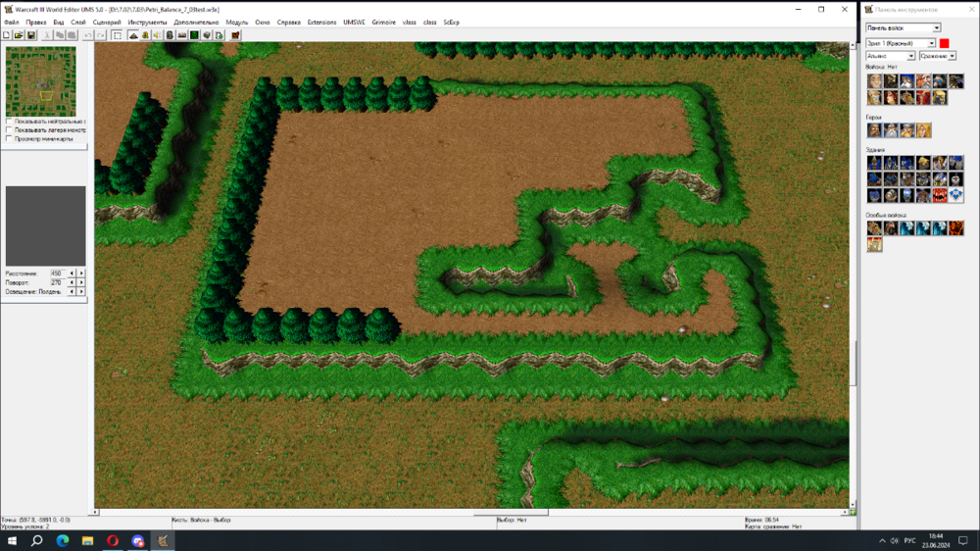Viewport: 980px width, 551px height.
Task: Click the red player color swatch
Action: [944, 43]
